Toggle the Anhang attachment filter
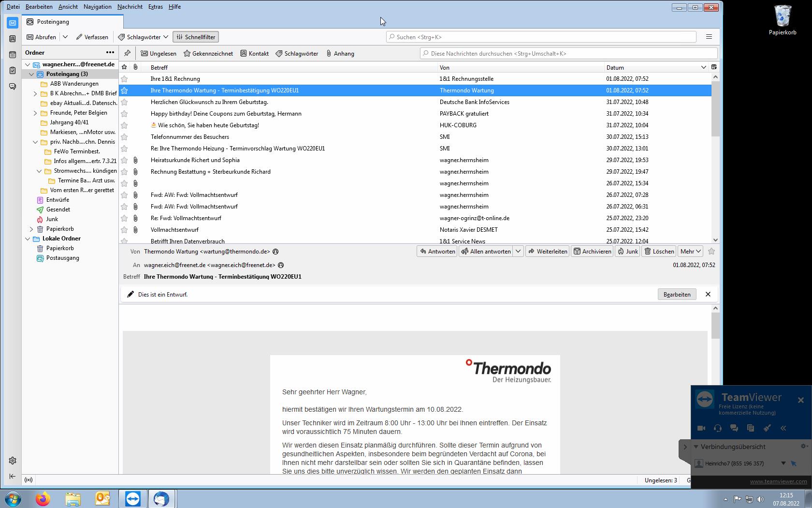812x508 pixels. pyautogui.click(x=340, y=54)
